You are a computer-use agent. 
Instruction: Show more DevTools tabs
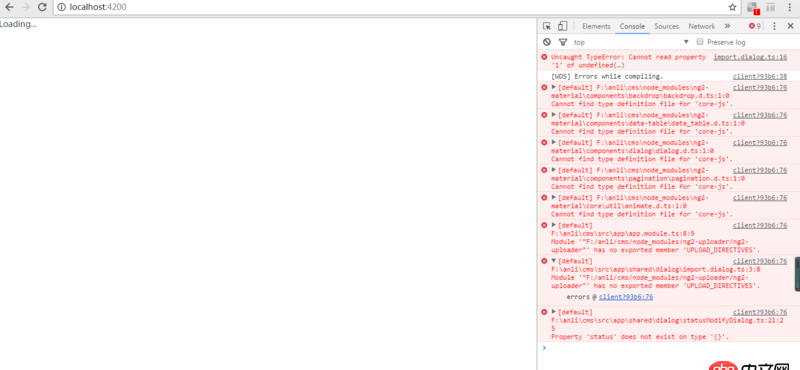coord(727,26)
